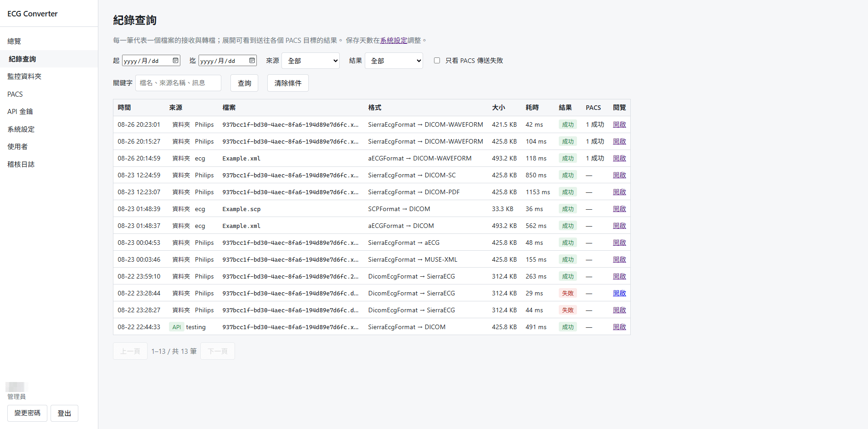Click 1 成功 PACS cell in 20:15:27 row
This screenshot has width=868, height=429.
coord(595,141)
